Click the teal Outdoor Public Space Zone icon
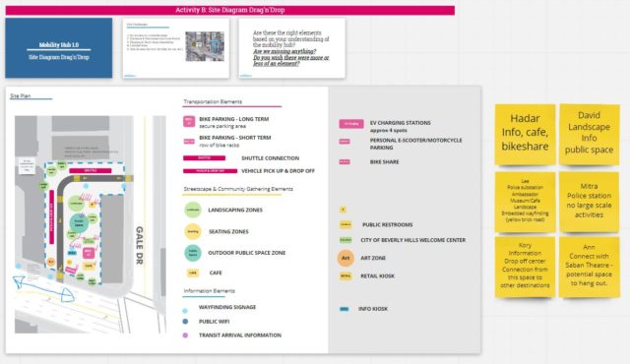Image resolution: width=630 pixels, height=364 pixels. click(x=193, y=253)
